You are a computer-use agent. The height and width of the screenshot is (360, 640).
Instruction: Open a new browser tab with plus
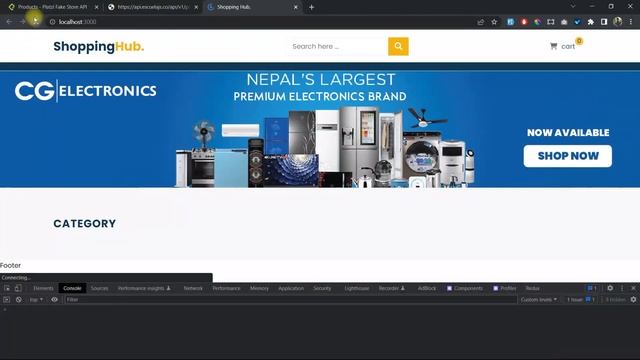311,7
